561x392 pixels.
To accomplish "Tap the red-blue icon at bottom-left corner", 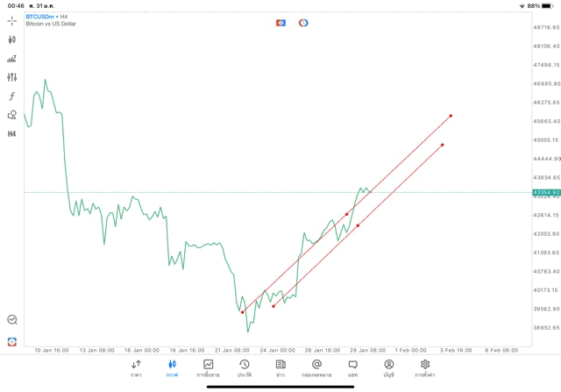I will coord(12,341).
